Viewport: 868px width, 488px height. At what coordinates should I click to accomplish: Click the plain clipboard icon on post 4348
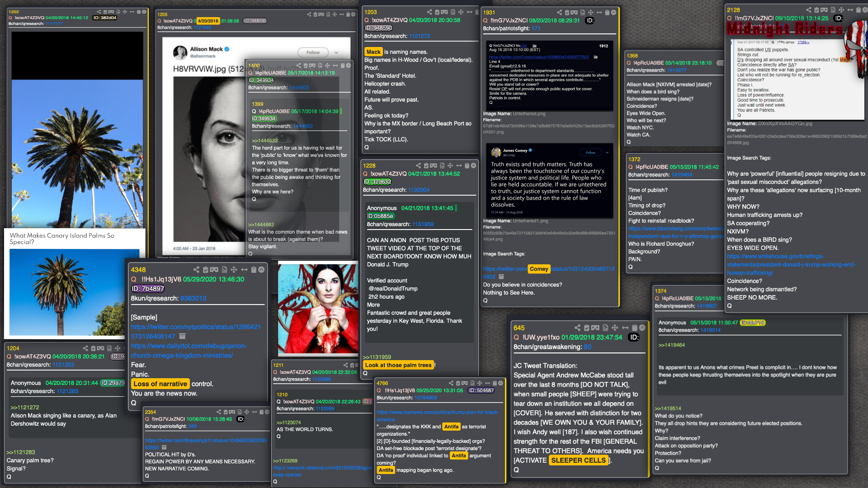coord(254,270)
